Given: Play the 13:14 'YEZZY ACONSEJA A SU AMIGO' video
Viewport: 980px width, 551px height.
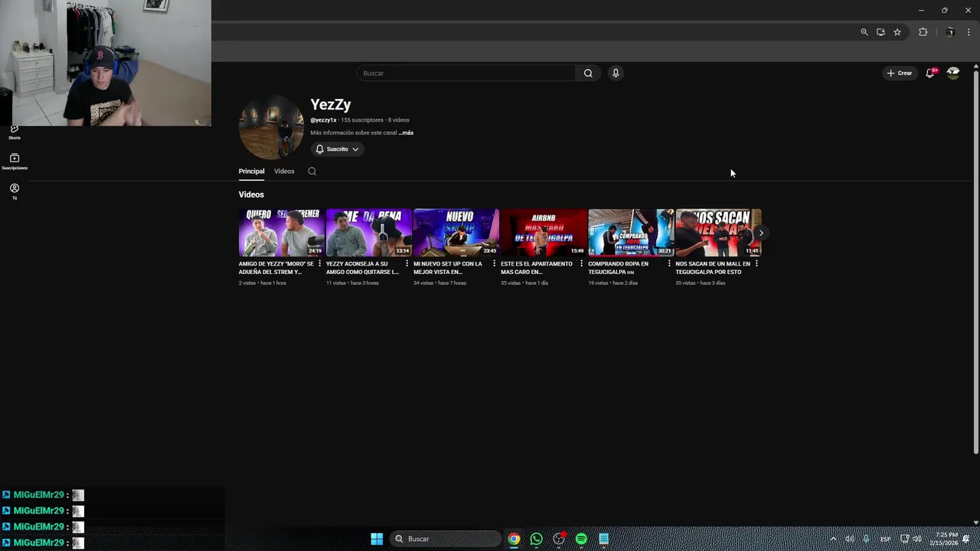Looking at the screenshot, I should click(x=368, y=233).
